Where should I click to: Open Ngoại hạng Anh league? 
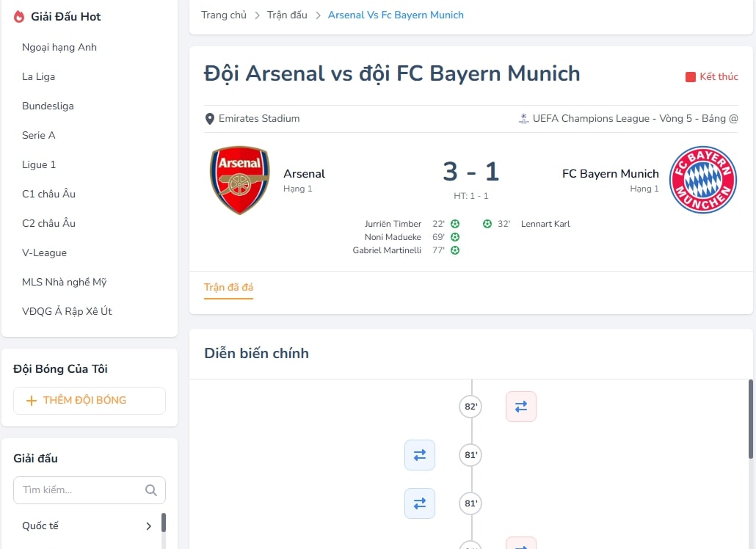coord(59,47)
